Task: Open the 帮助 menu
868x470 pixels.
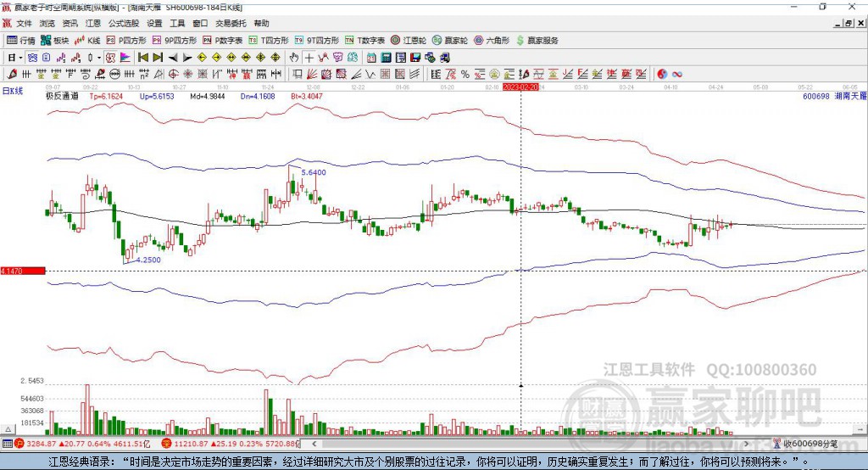Action: click(261, 23)
